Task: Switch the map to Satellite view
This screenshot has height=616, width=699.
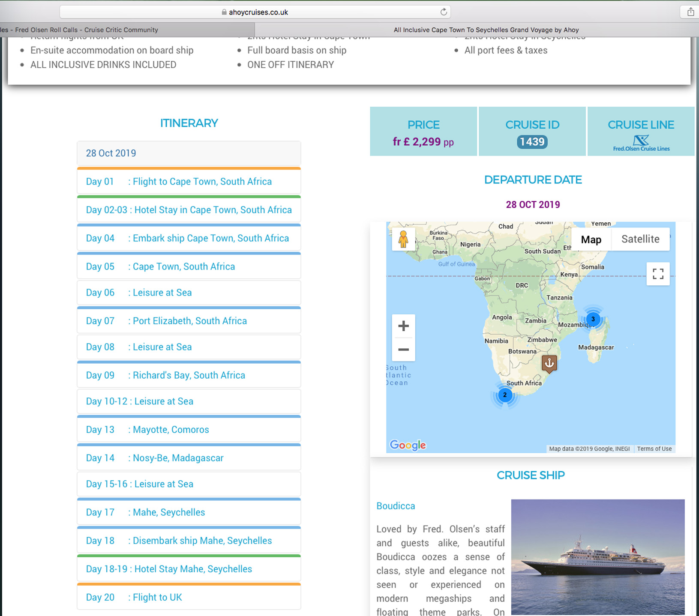Action: [x=640, y=239]
